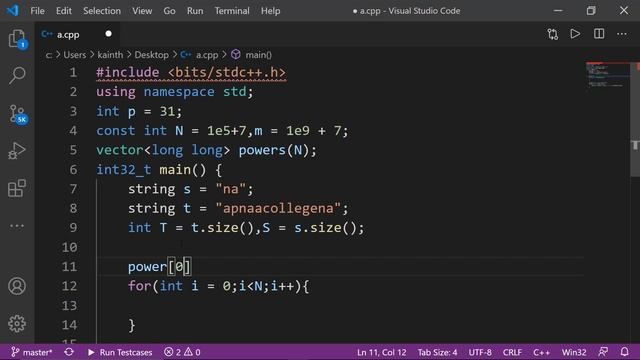The image size is (640, 360).
Task: Show additional views ellipsis in activity bar
Action: 17,226
